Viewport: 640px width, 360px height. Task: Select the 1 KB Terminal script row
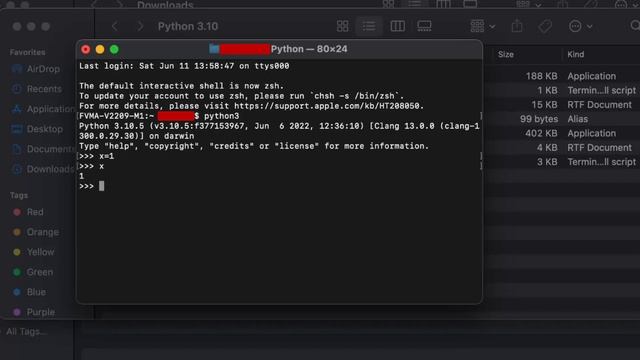click(564, 91)
